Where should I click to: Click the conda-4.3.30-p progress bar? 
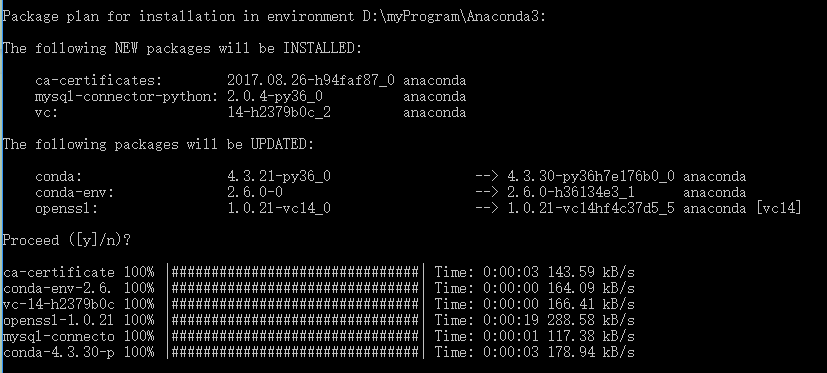(x=295, y=352)
